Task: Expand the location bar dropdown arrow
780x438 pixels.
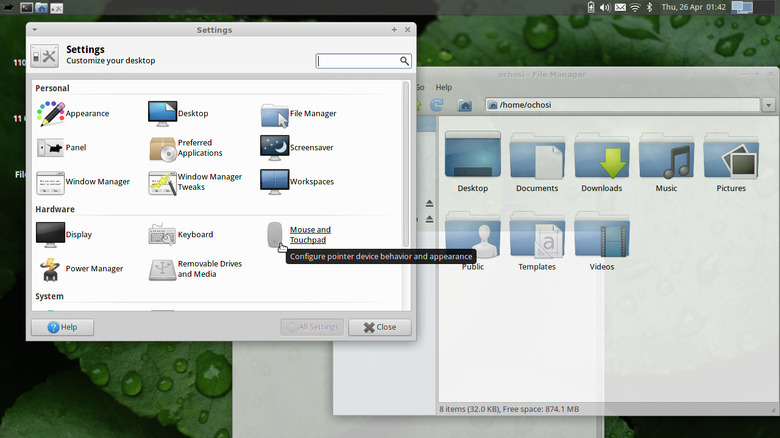Action: pos(767,105)
